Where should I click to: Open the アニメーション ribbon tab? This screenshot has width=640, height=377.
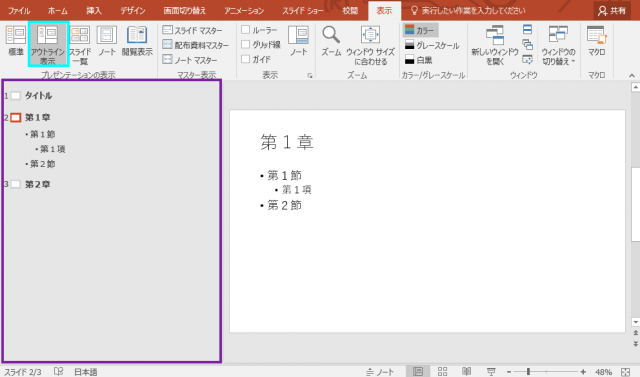pyautogui.click(x=244, y=11)
